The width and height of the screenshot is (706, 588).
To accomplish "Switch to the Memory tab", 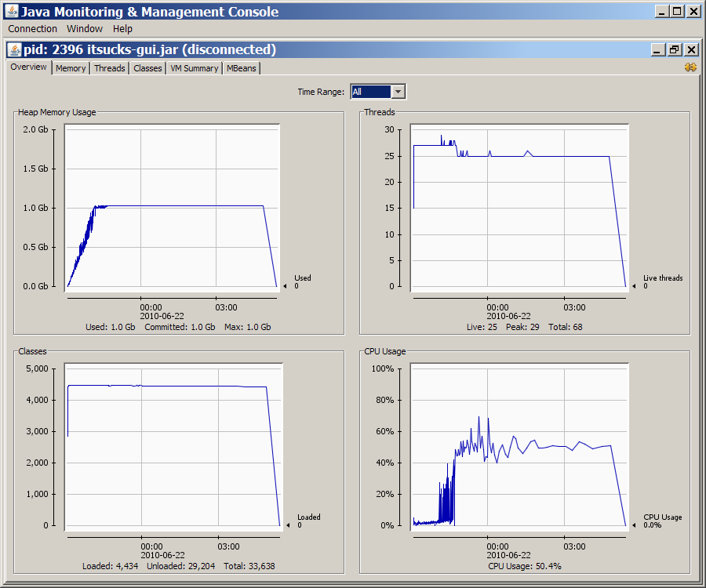I will click(x=71, y=68).
